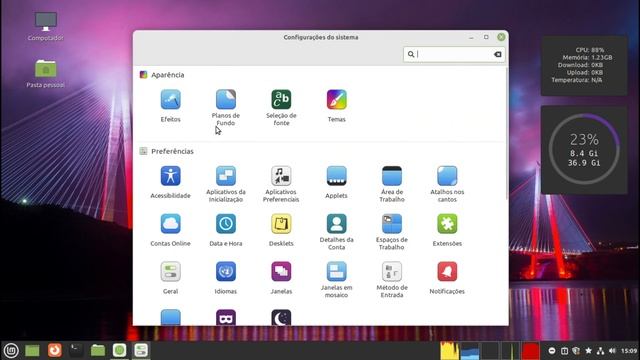
Task: Click the Preferências section heading
Action: click(172, 151)
